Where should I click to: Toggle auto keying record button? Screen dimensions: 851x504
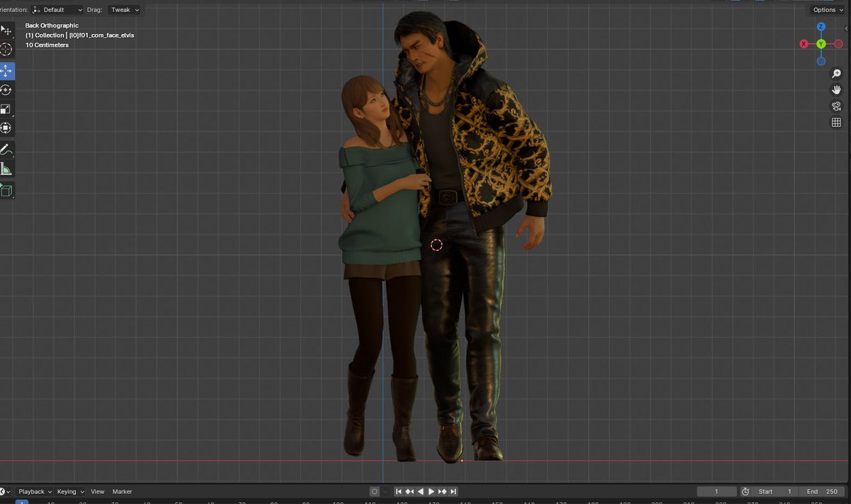pos(374,491)
